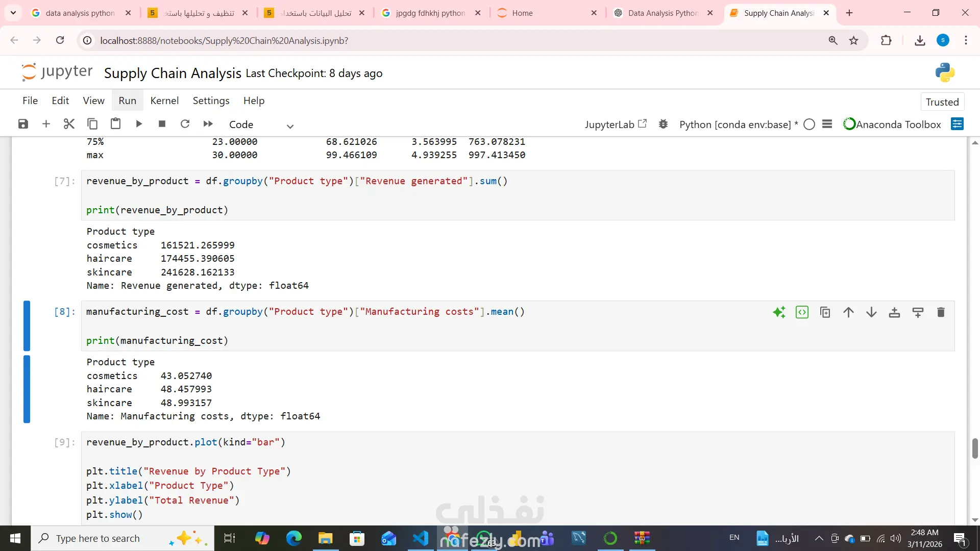Switch to the data analysis python browser tab
980x551 pixels.
[x=80, y=13]
